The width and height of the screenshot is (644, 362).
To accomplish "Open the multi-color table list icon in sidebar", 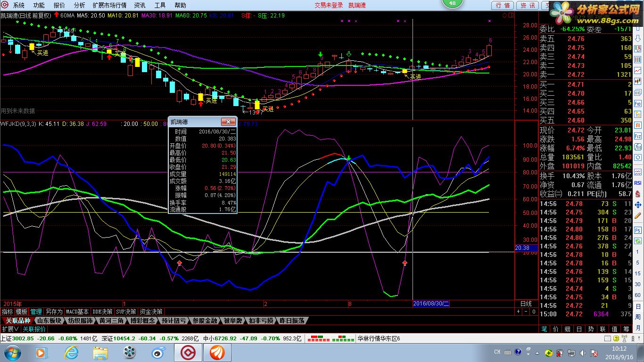I will pos(637,59).
